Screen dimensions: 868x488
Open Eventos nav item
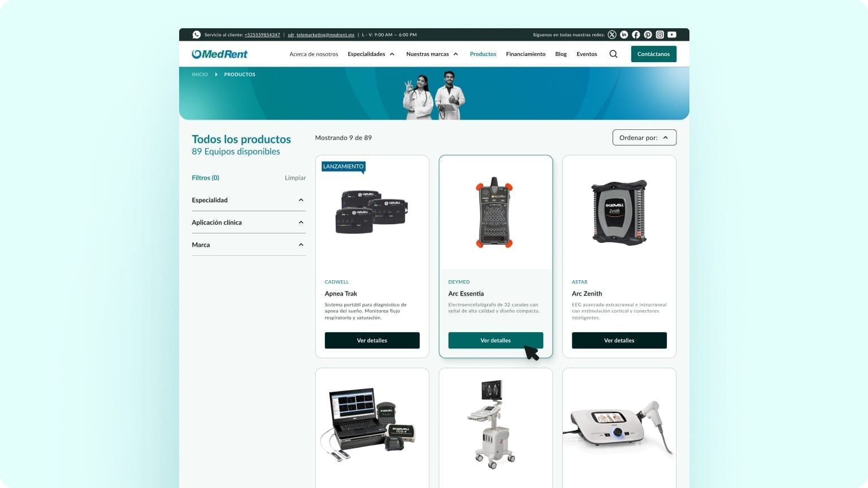pyautogui.click(x=587, y=54)
